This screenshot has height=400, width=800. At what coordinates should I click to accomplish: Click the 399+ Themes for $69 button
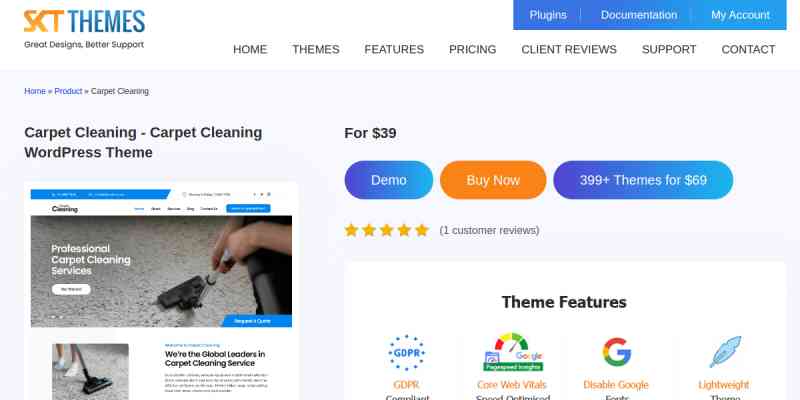pyautogui.click(x=643, y=180)
